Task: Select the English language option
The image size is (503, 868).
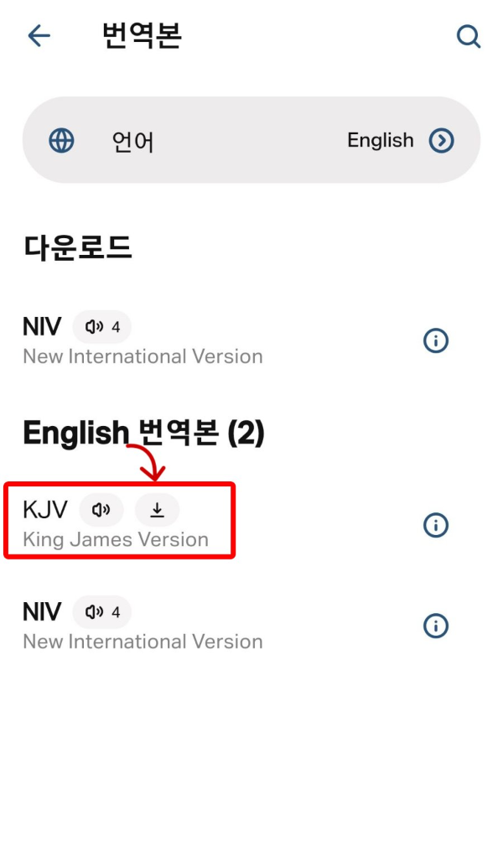Action: pos(380,140)
